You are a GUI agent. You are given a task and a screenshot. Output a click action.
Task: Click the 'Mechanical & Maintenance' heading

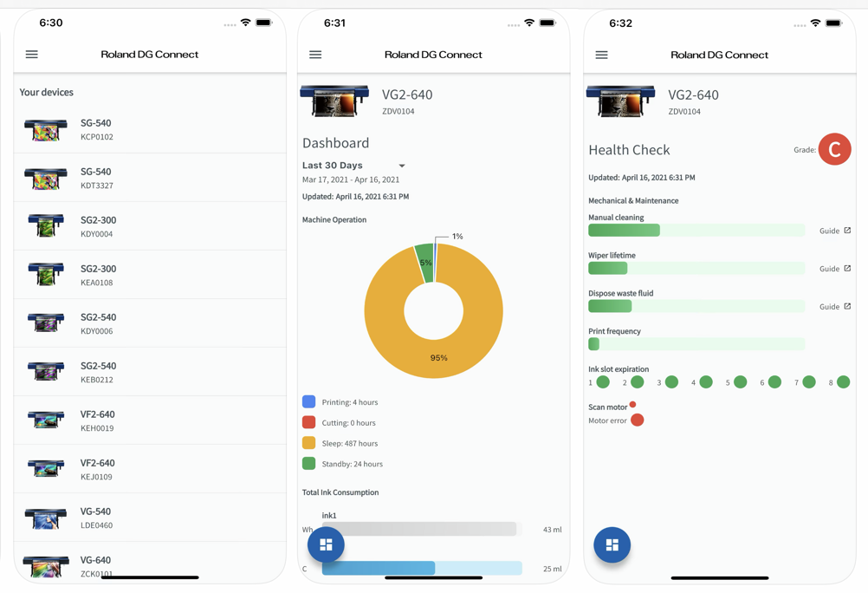[x=633, y=200]
